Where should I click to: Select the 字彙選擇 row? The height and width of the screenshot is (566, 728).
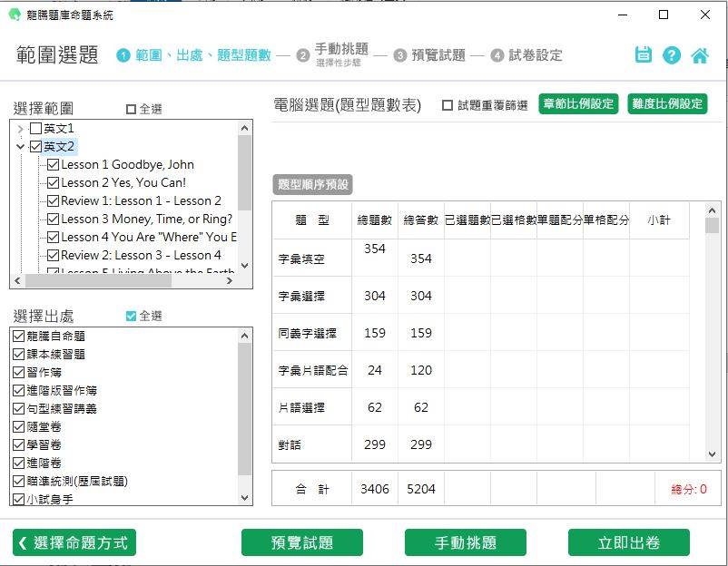click(x=480, y=296)
